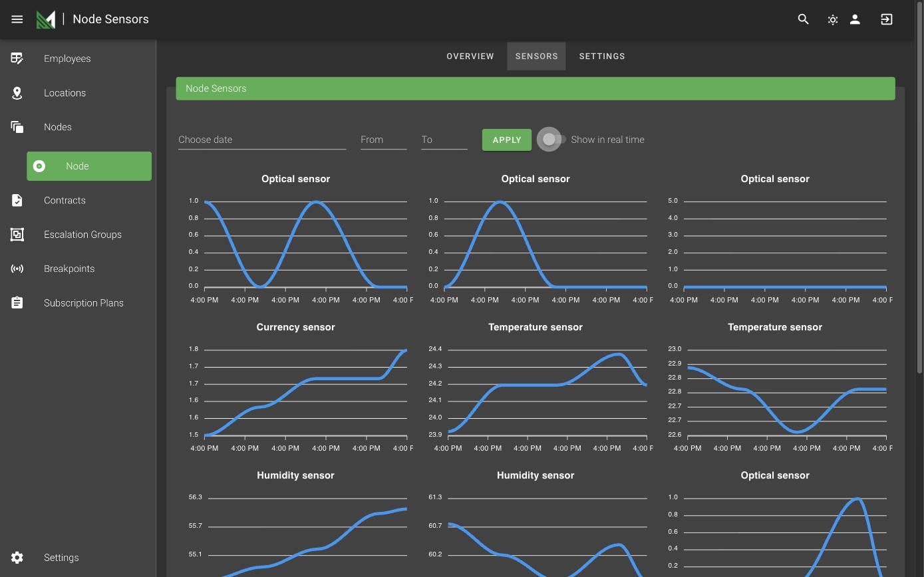Click the Settings gear icon in sidebar
This screenshot has height=577, width=924.
click(17, 558)
